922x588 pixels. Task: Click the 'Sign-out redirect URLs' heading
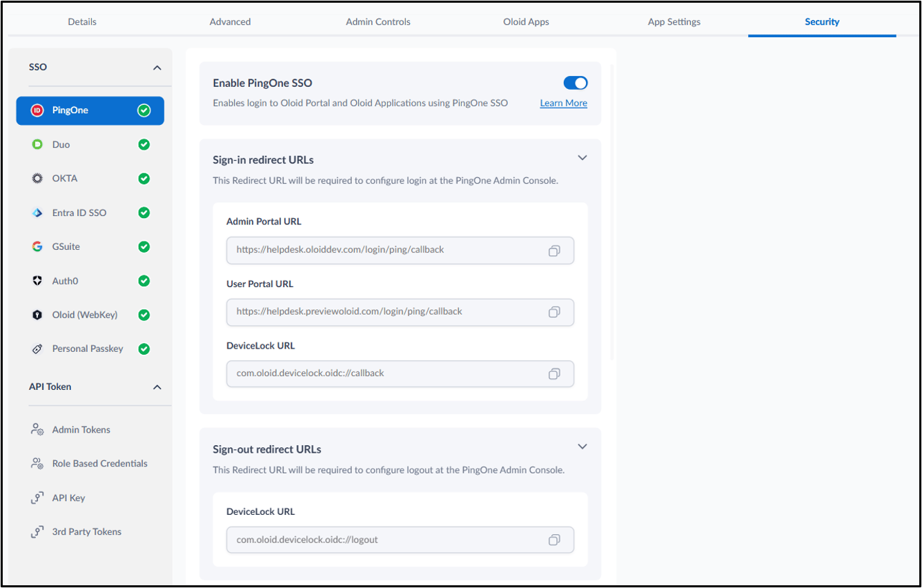(x=267, y=449)
